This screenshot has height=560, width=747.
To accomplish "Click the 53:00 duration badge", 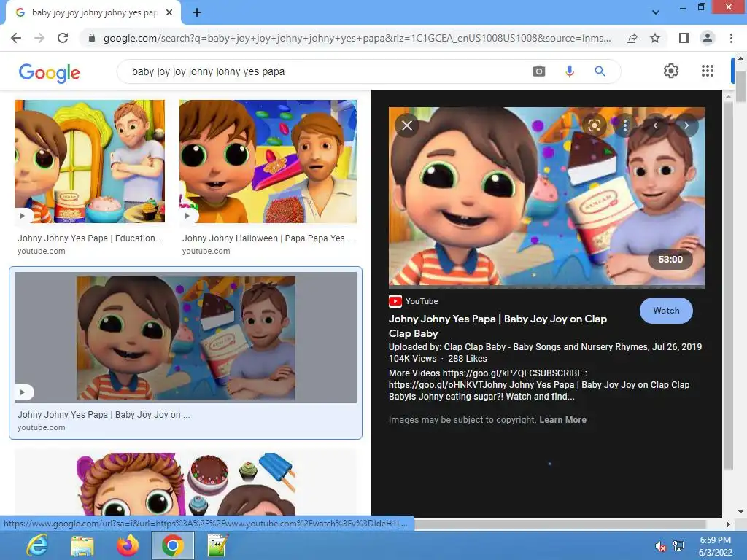I will point(670,260).
